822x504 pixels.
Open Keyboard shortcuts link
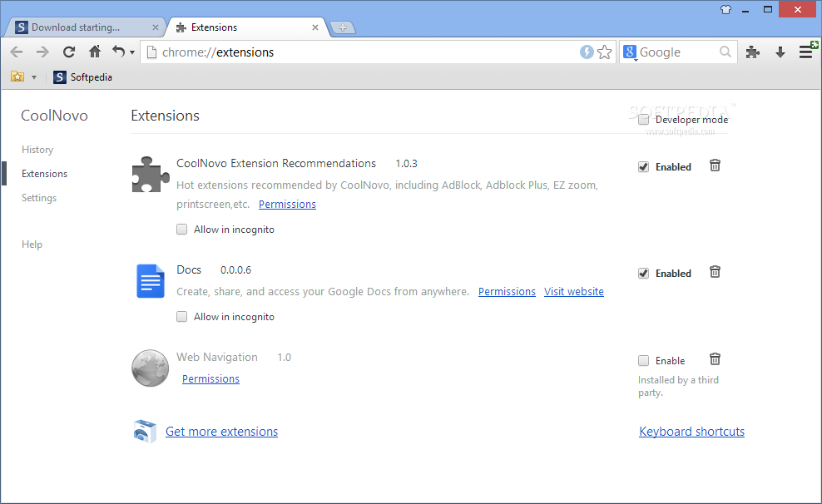[x=691, y=432]
